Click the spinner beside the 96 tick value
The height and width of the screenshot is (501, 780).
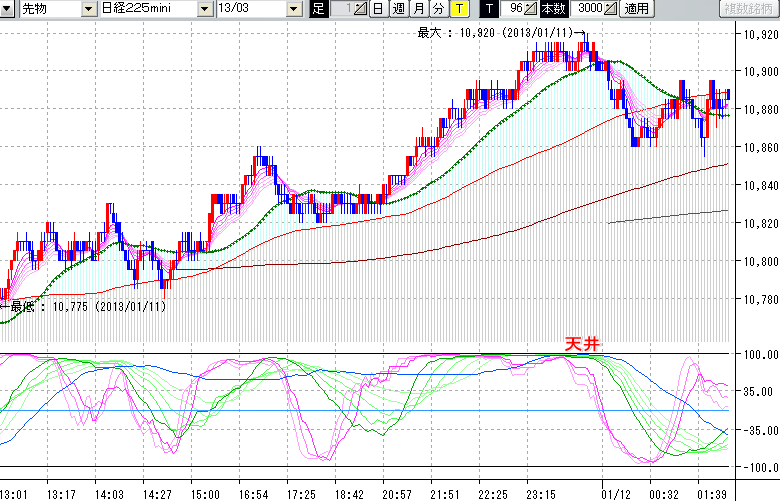coord(532,9)
